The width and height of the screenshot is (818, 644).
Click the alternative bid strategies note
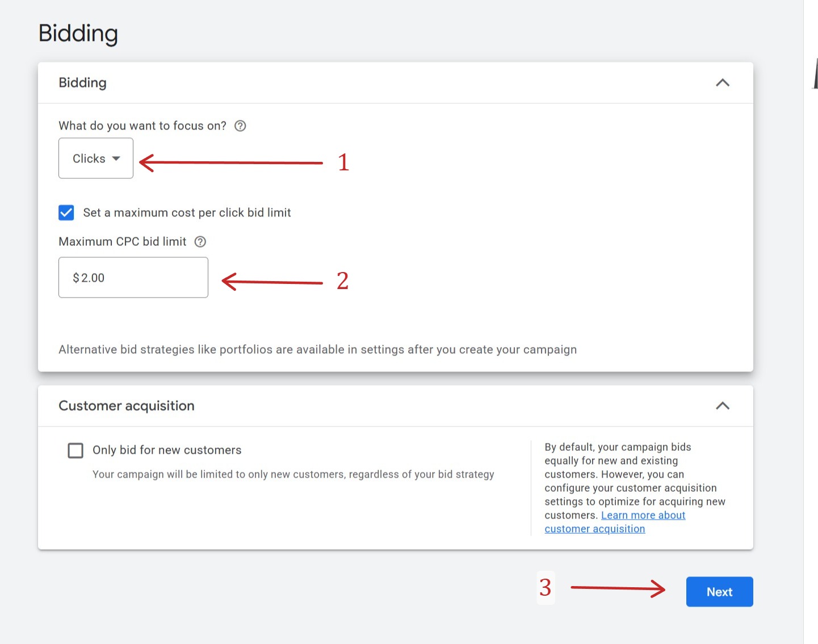(318, 350)
